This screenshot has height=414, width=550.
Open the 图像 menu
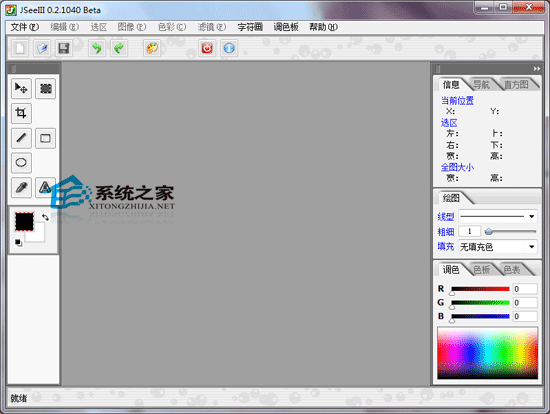click(x=132, y=27)
